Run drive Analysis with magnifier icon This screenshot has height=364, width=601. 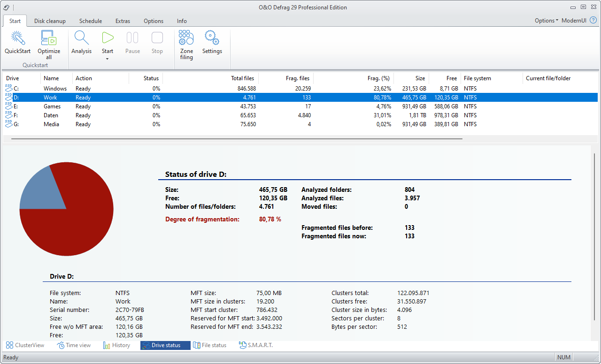click(81, 38)
